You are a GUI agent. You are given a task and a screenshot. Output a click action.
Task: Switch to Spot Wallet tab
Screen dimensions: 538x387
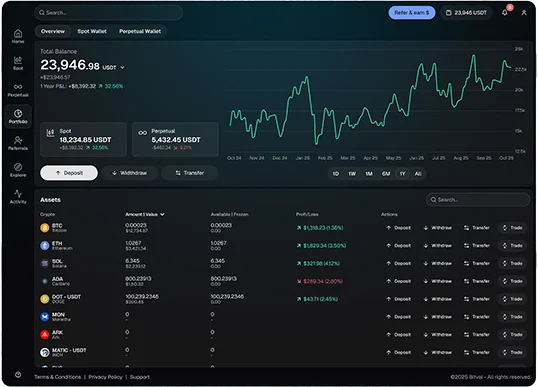pyautogui.click(x=92, y=31)
